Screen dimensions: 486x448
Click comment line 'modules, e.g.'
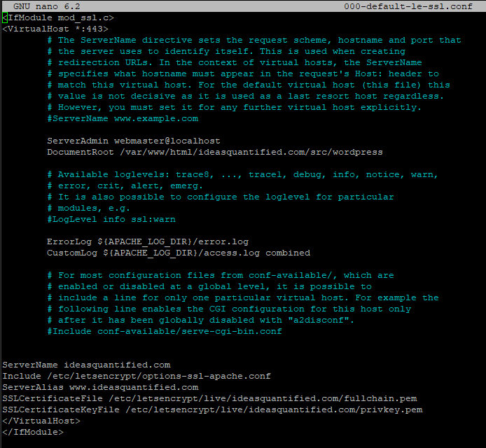[89, 208]
